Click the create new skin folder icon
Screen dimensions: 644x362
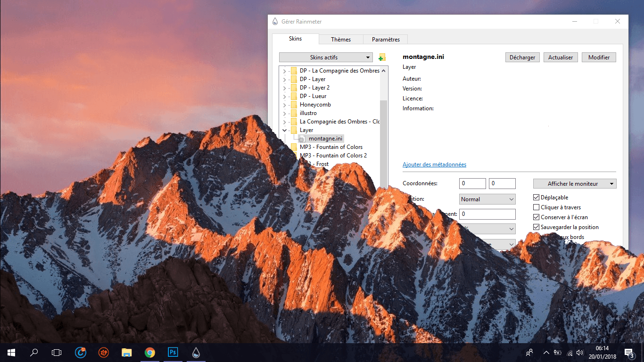(382, 58)
